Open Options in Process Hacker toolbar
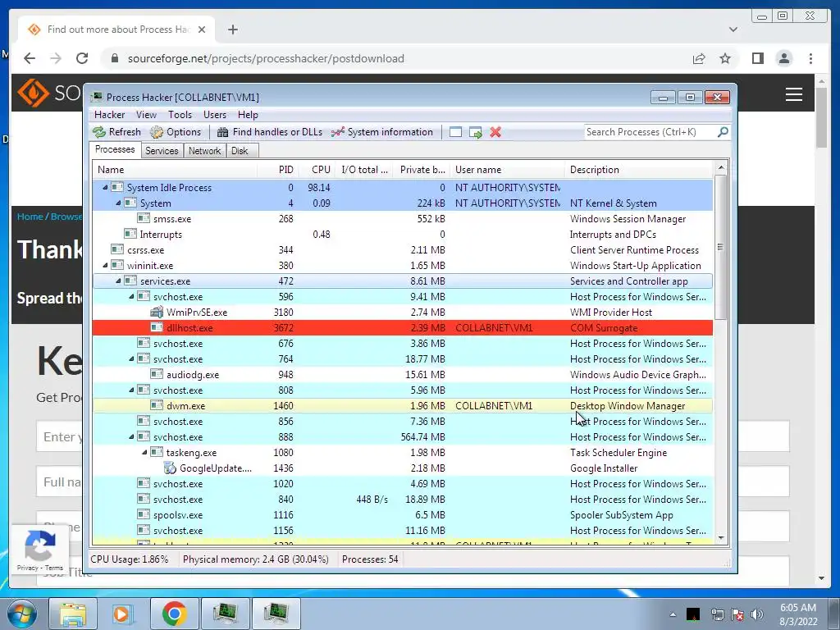840x630 pixels. point(176,132)
